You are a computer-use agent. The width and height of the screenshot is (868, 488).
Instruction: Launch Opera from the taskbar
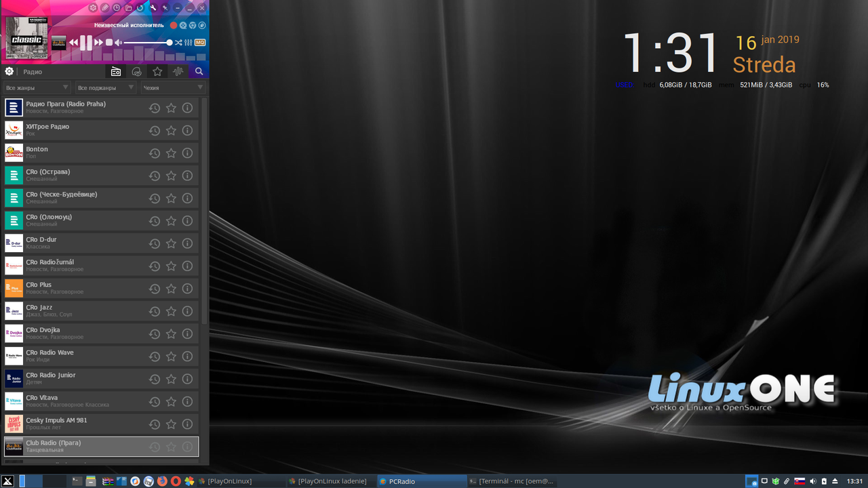coord(176,481)
